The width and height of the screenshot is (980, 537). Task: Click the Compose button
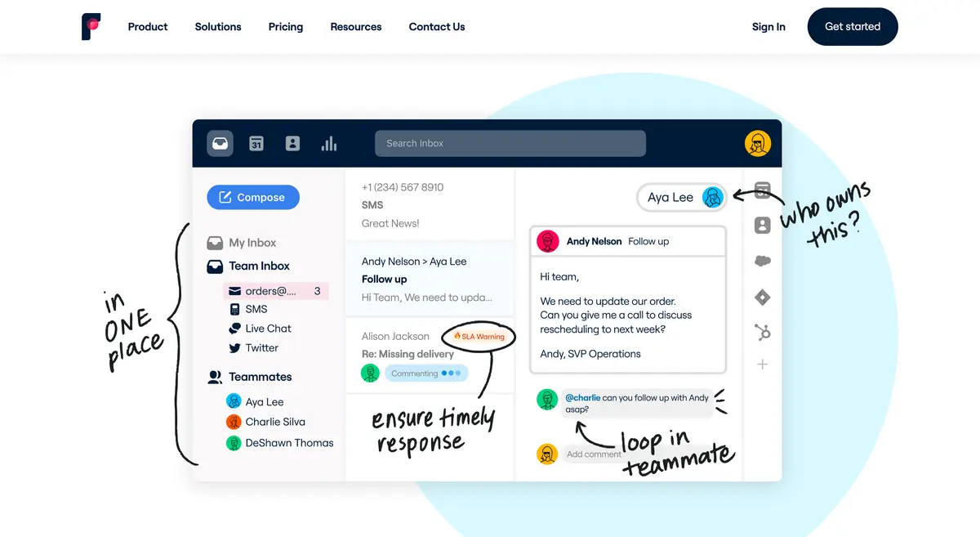click(253, 197)
